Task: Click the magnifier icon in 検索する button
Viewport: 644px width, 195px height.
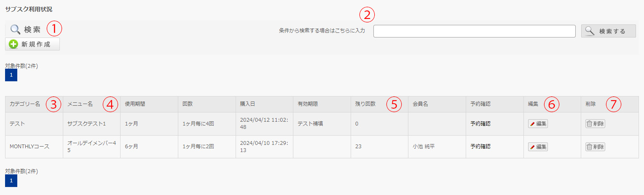Action: point(590,31)
